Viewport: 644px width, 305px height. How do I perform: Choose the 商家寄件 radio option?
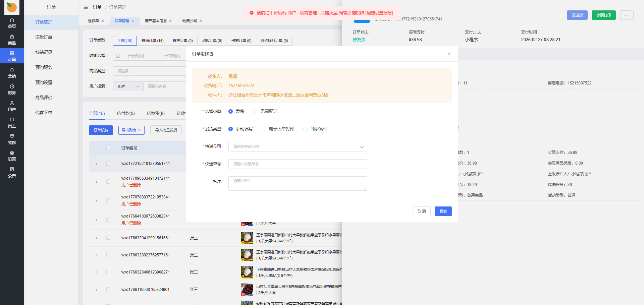305,129
